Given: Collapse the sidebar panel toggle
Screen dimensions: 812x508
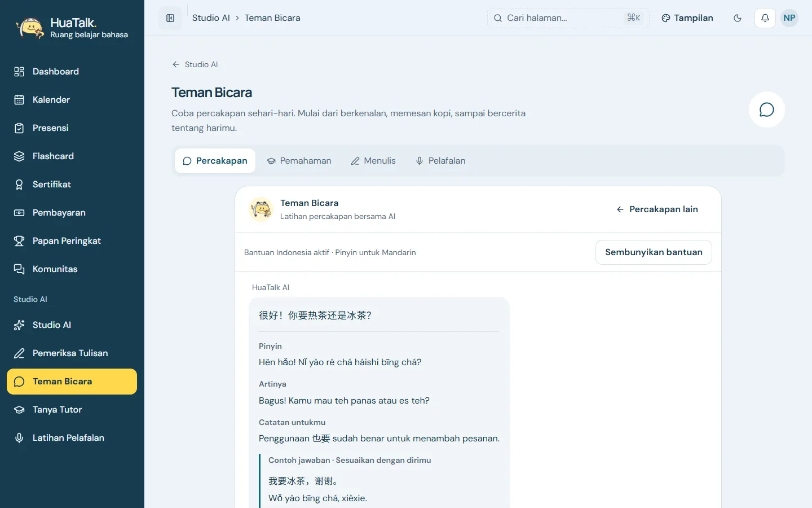Looking at the screenshot, I should (x=170, y=18).
